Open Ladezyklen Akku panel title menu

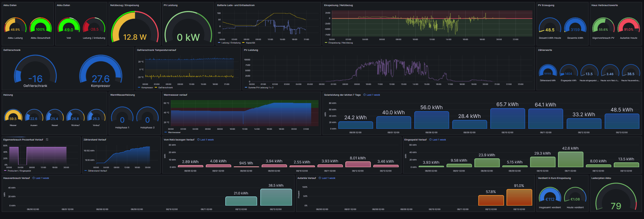(x=601, y=178)
